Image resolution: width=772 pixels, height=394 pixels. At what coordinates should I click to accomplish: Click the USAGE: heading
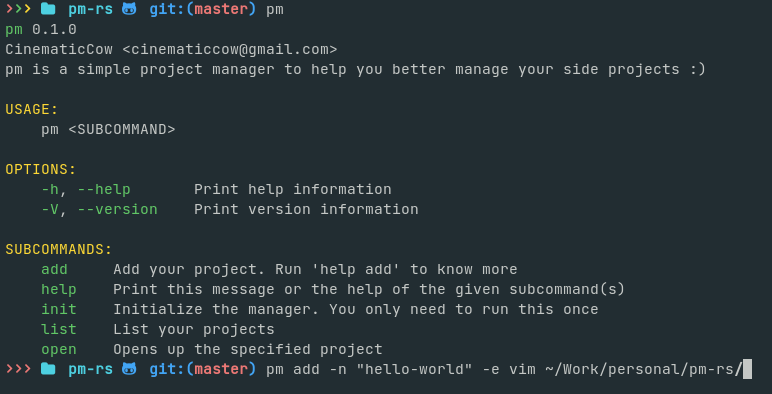pyautogui.click(x=32, y=109)
